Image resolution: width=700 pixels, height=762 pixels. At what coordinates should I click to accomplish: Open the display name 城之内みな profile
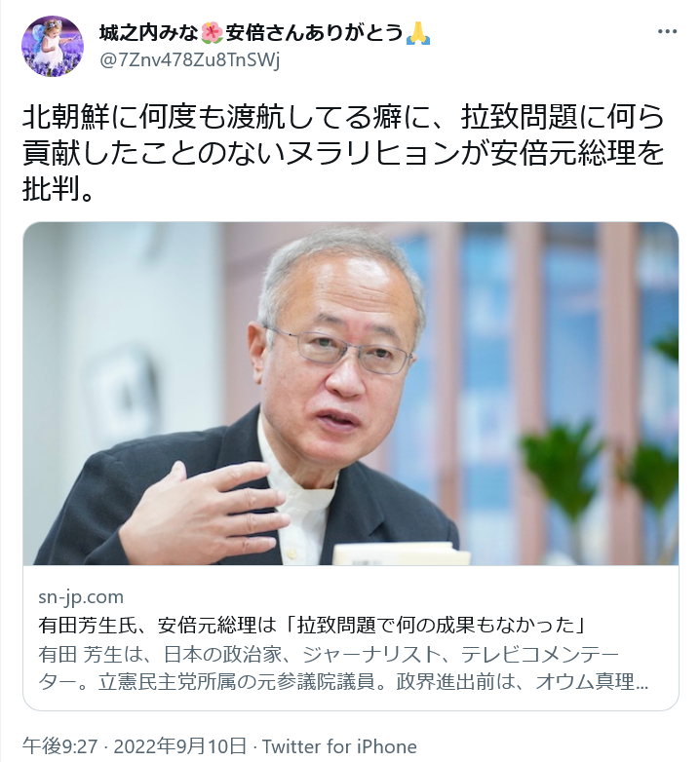(x=149, y=33)
